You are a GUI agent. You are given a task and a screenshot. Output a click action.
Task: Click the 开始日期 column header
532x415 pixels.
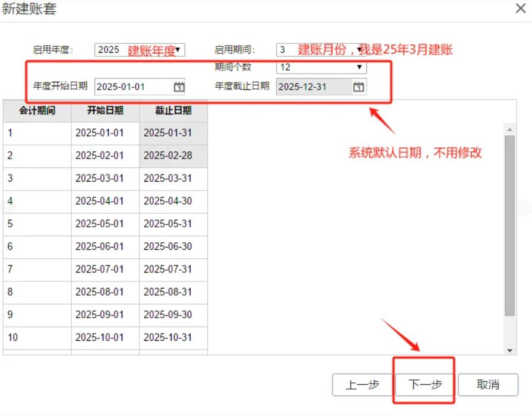[x=105, y=110]
